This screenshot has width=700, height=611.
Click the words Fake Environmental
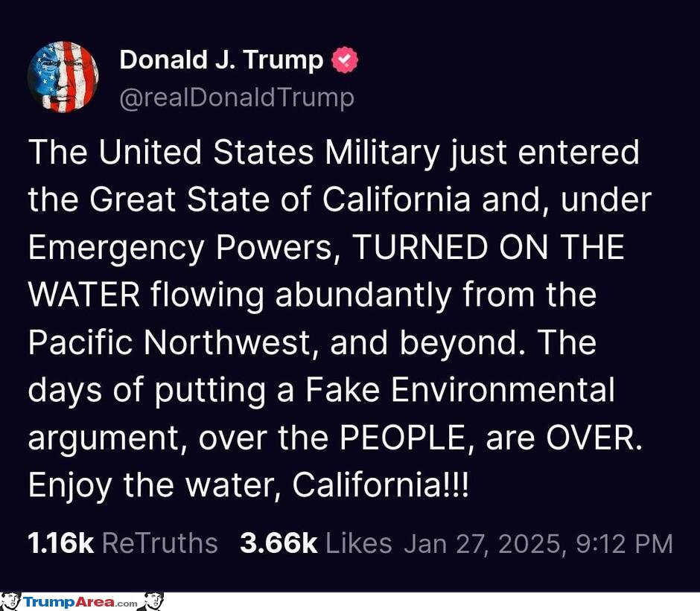pos(460,390)
